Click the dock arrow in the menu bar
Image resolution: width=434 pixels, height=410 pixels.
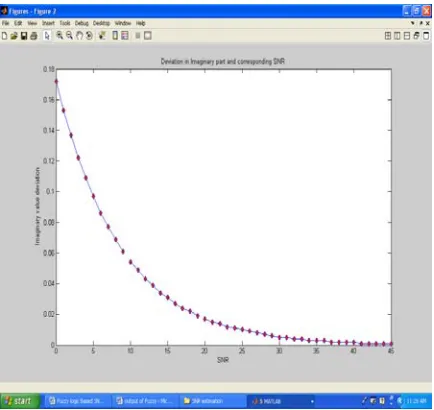click(x=413, y=23)
